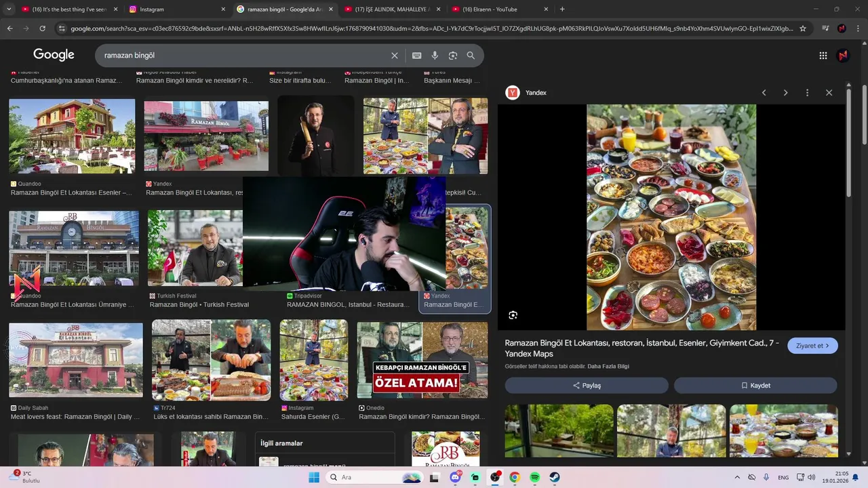Open Yandex Maps result title link in preview
This screenshot has height=488, width=868.
click(642, 348)
